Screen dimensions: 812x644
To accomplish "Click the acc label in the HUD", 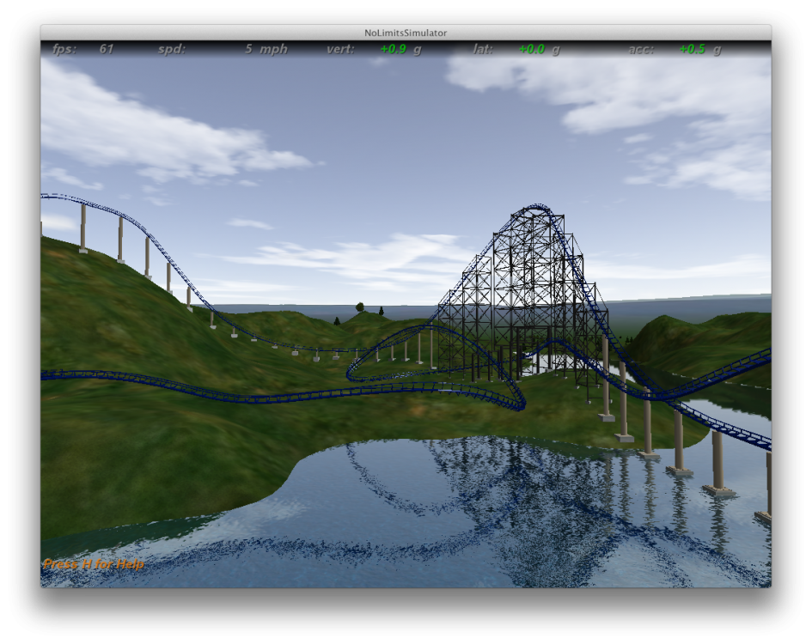I will 641,49.
